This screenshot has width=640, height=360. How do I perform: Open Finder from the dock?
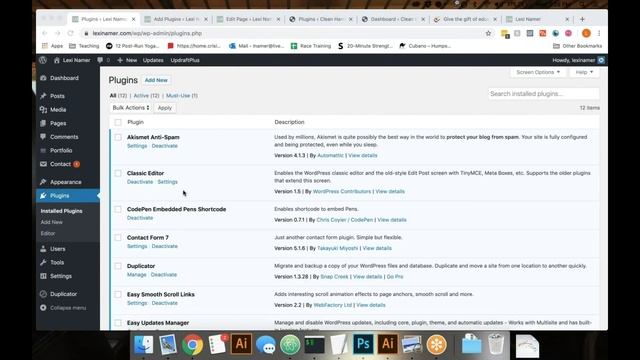click(x=143, y=344)
